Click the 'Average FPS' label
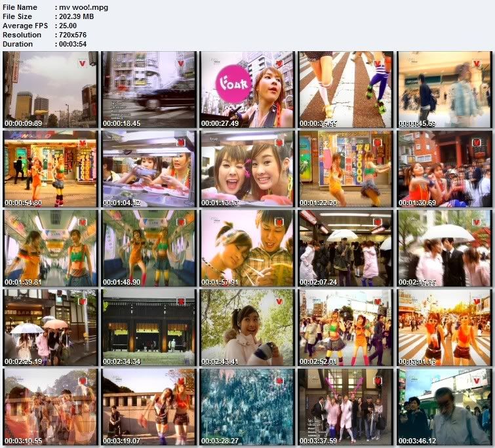This screenshot has width=495, height=448. pyautogui.click(x=26, y=26)
